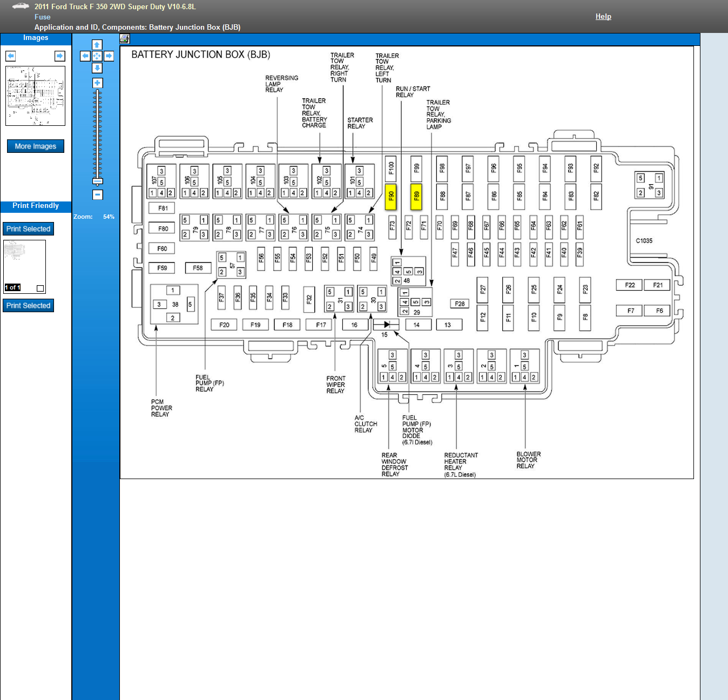The height and width of the screenshot is (700, 728).
Task: Click the Fuse text in the header
Action: 43,17
